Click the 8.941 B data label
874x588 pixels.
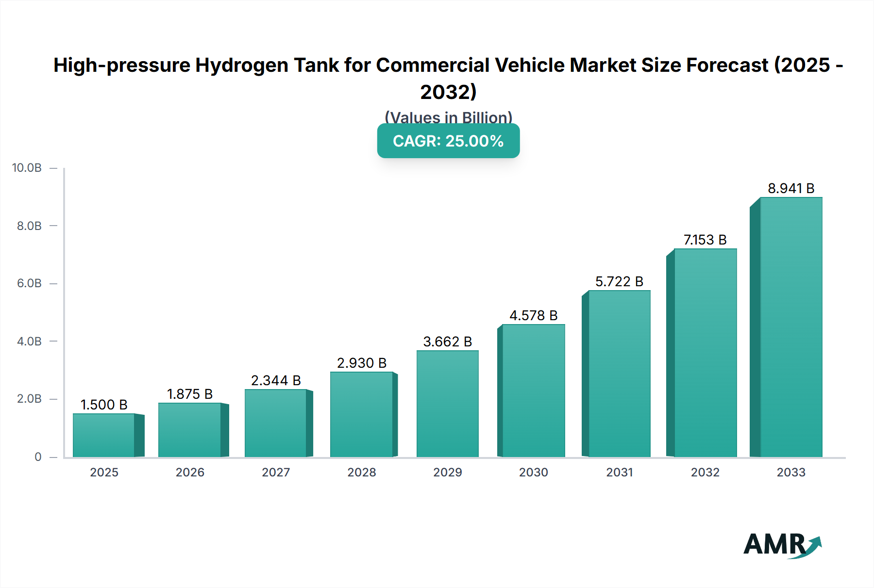click(x=791, y=189)
